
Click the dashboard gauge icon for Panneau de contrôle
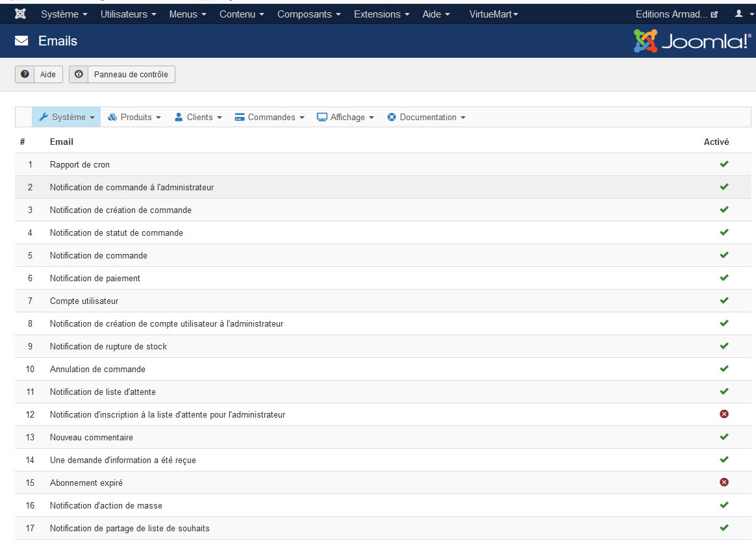coord(79,74)
